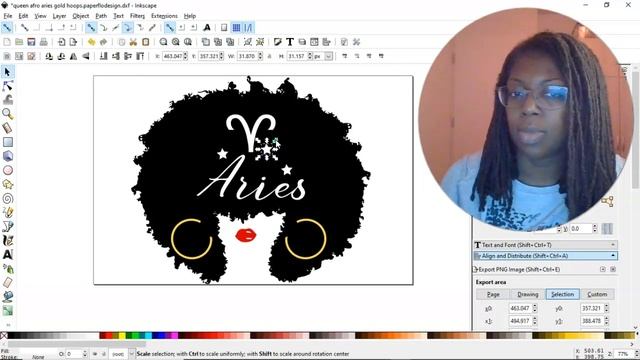Open Text and Font dialog toolbar icon

coord(290,42)
